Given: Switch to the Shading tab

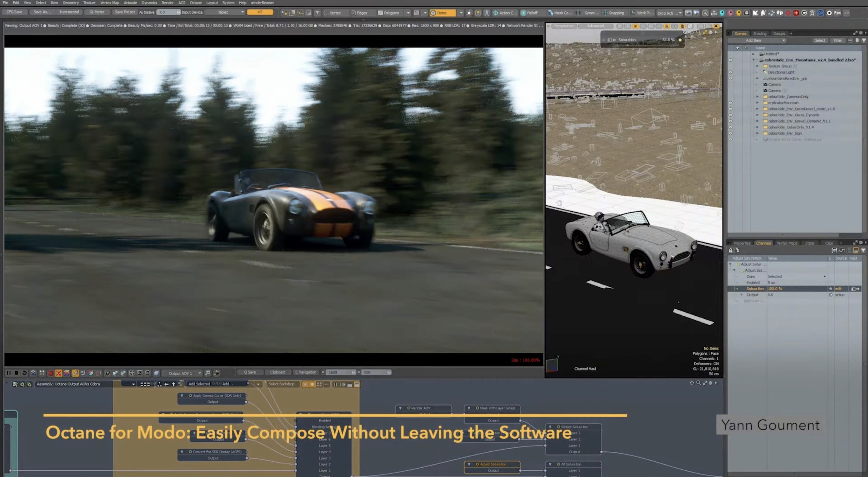Looking at the screenshot, I should click(759, 33).
